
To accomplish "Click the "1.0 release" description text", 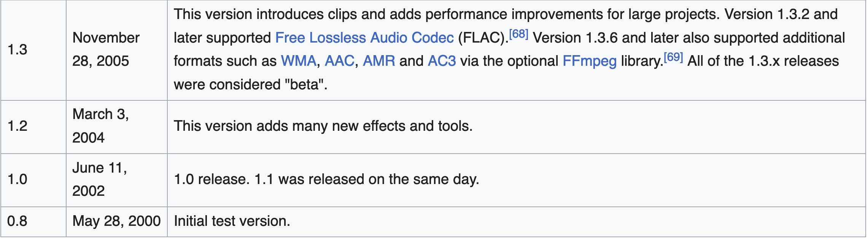I will coord(211,179).
